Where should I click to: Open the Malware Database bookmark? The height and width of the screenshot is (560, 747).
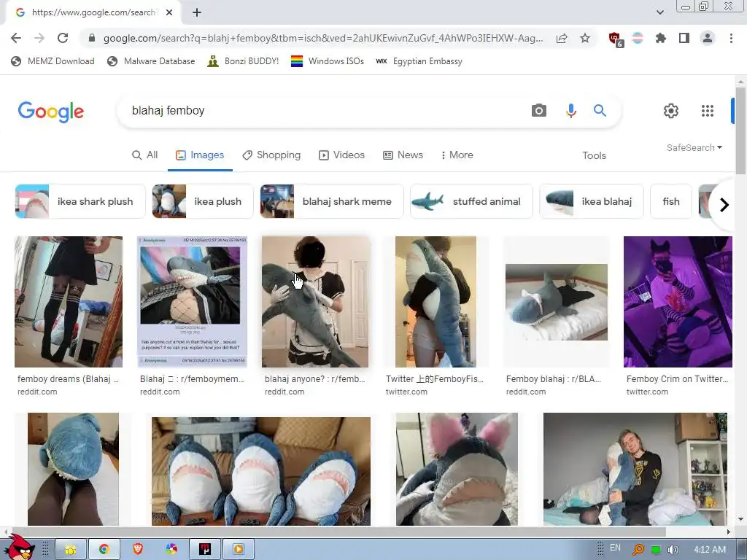click(151, 61)
